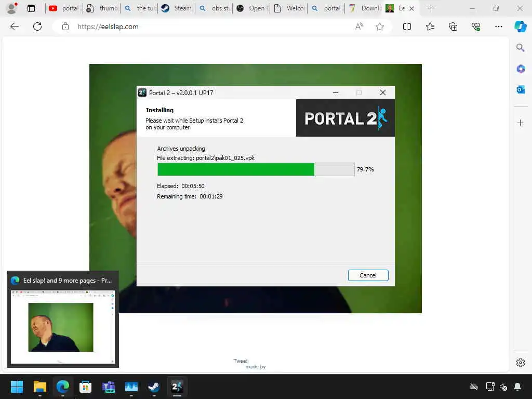
Task: Open a new browser tab
Action: click(x=431, y=8)
